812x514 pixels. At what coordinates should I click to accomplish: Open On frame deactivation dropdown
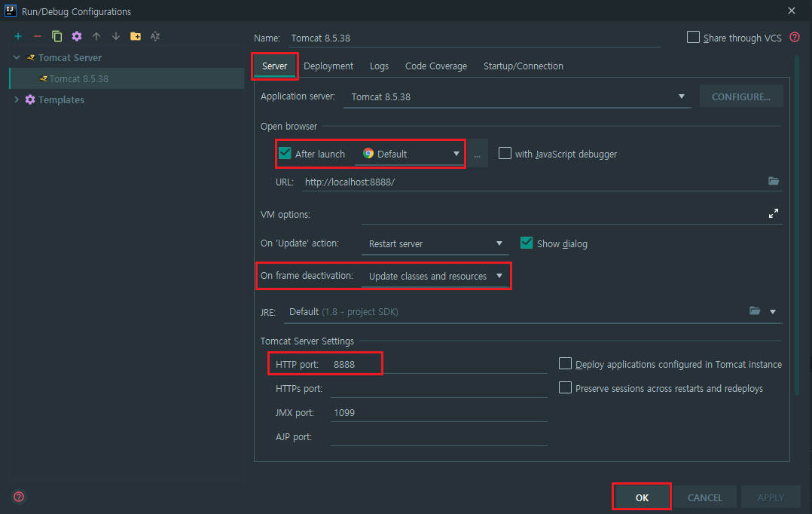(x=435, y=276)
